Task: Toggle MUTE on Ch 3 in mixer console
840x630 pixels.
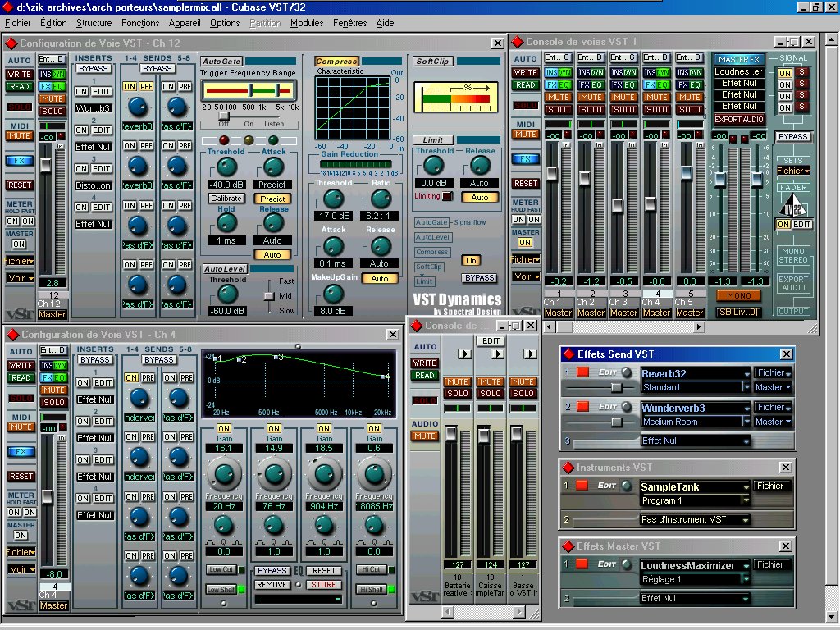Action: tap(623, 98)
